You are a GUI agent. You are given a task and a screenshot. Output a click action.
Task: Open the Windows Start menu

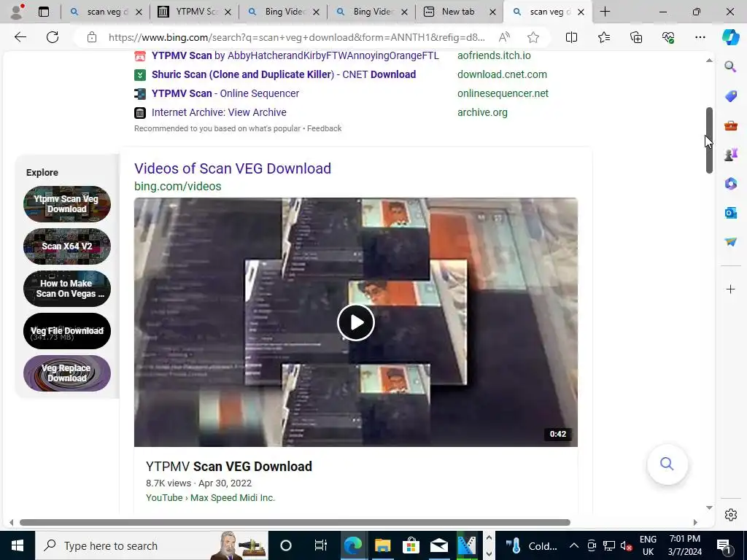click(18, 545)
